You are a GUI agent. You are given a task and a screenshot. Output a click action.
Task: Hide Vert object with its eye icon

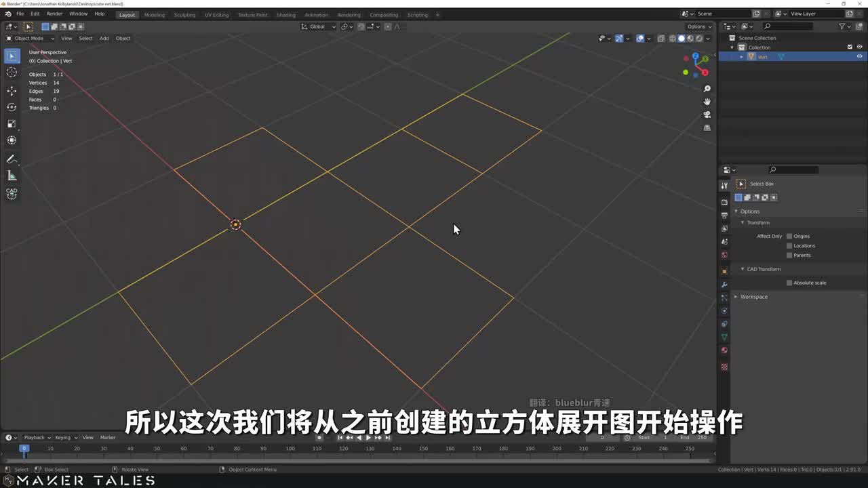tap(860, 57)
